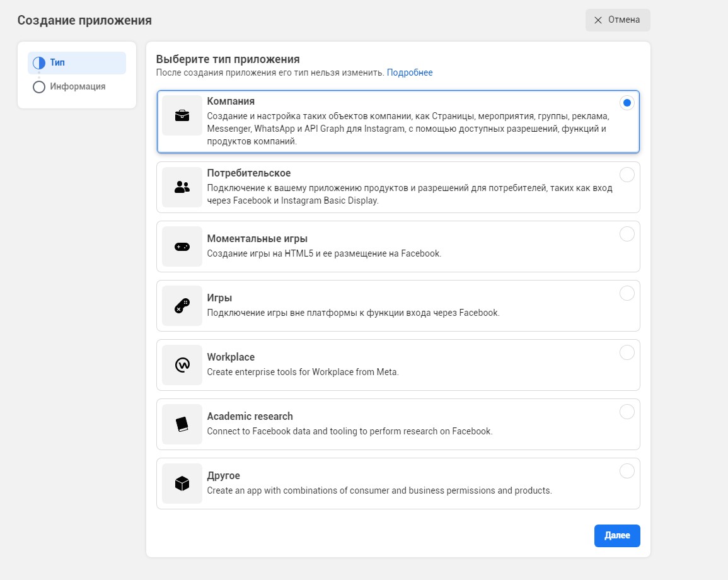This screenshot has height=580, width=728.
Task: Click the briefcase icon for Компания
Action: [x=182, y=115]
